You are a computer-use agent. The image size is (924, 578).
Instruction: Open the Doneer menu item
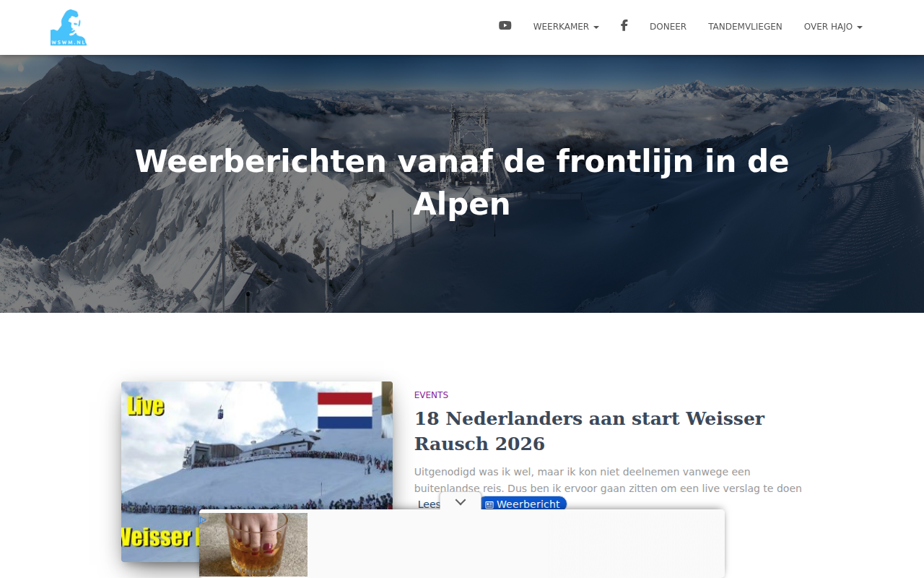tap(668, 27)
